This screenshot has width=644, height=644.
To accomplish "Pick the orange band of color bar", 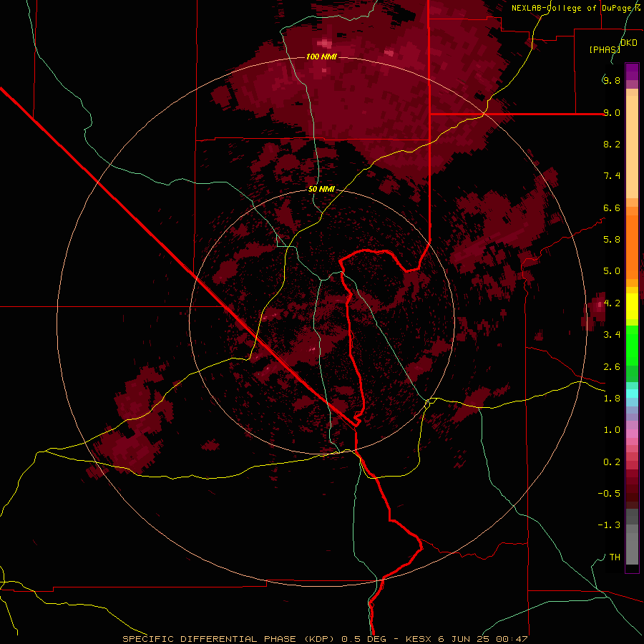I will click(x=632, y=248).
